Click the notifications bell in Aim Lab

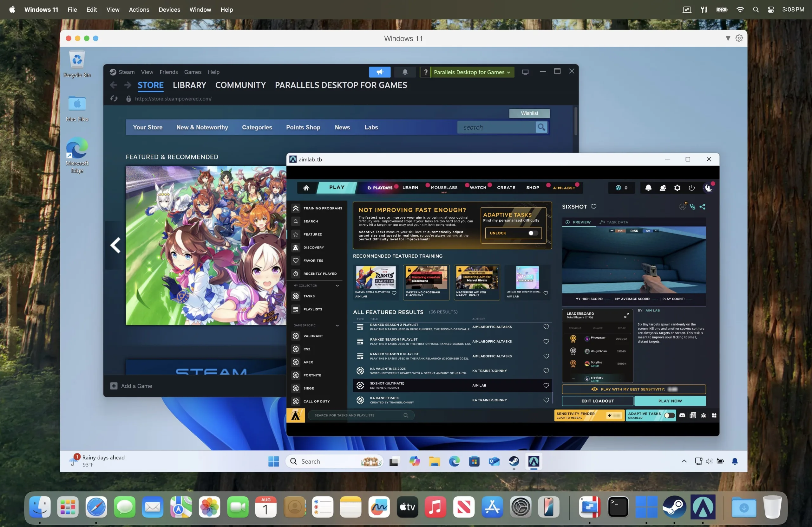pos(649,188)
